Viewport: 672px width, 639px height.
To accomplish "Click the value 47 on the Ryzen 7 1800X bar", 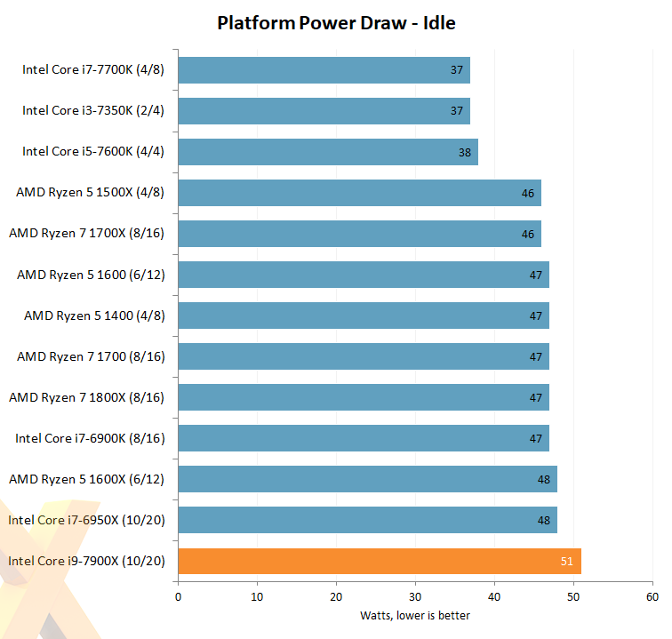I will point(536,398).
